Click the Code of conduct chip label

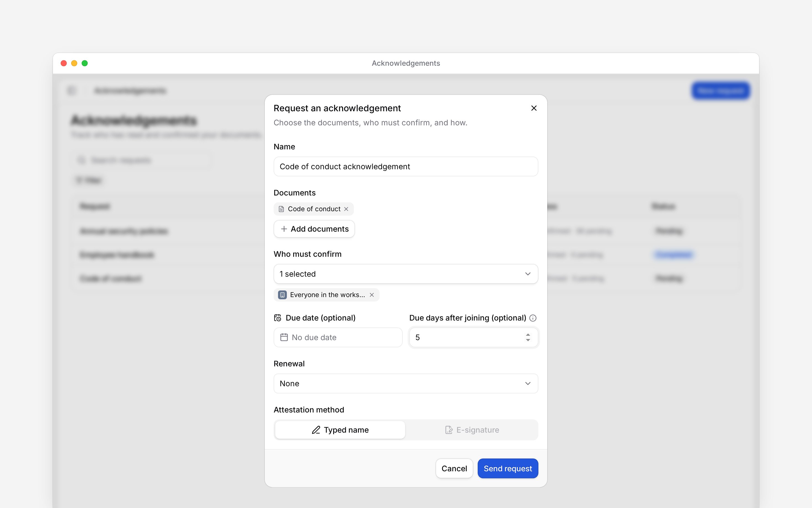(314, 209)
